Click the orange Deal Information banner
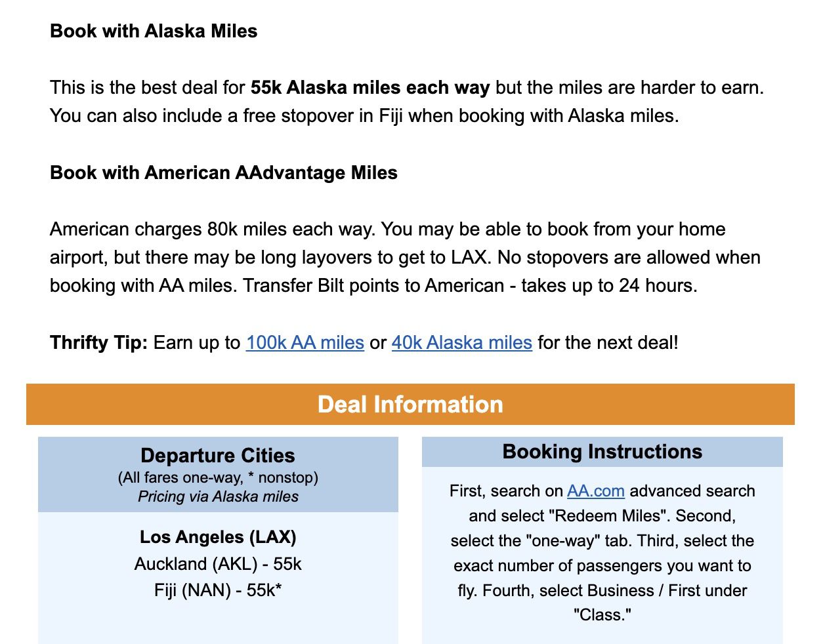This screenshot has height=644, width=823. pyautogui.click(x=410, y=404)
